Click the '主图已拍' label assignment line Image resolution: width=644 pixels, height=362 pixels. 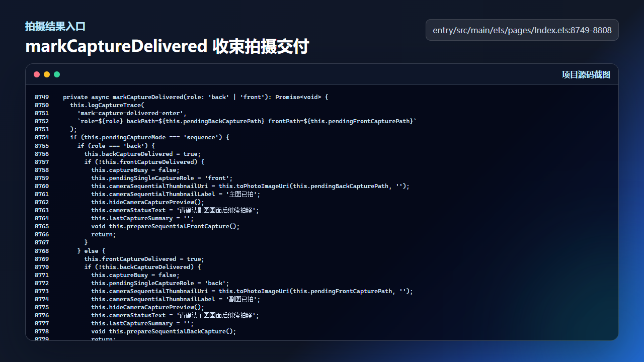tap(176, 194)
